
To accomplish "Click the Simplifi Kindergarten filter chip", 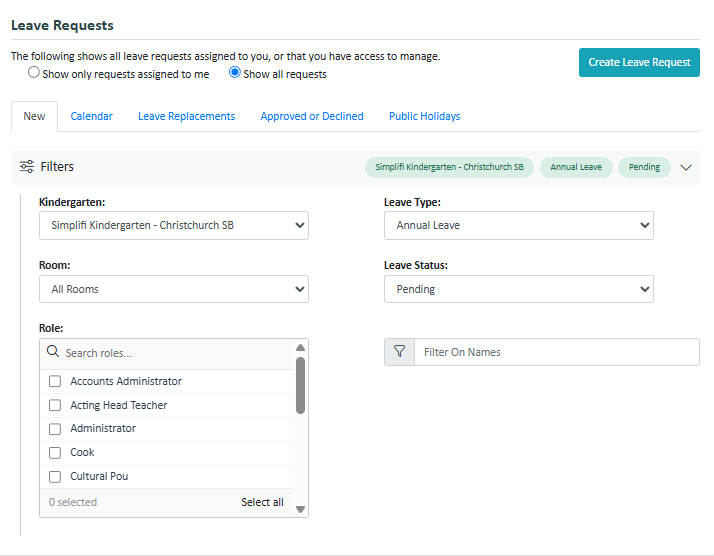I will tap(449, 167).
